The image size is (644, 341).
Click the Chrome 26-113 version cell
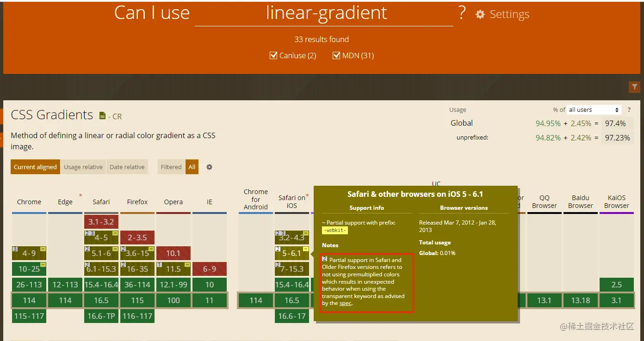coord(29,285)
